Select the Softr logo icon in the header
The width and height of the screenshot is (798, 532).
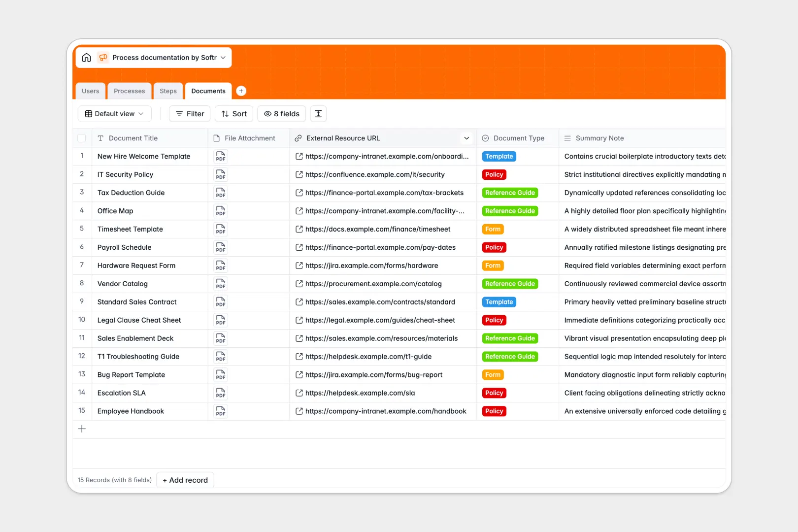(x=103, y=57)
